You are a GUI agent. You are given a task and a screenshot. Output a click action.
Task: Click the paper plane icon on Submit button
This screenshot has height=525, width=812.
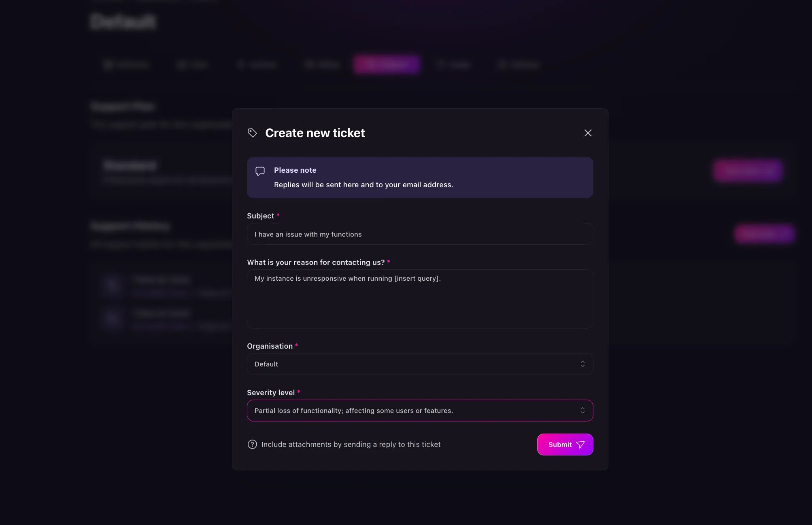coord(580,445)
